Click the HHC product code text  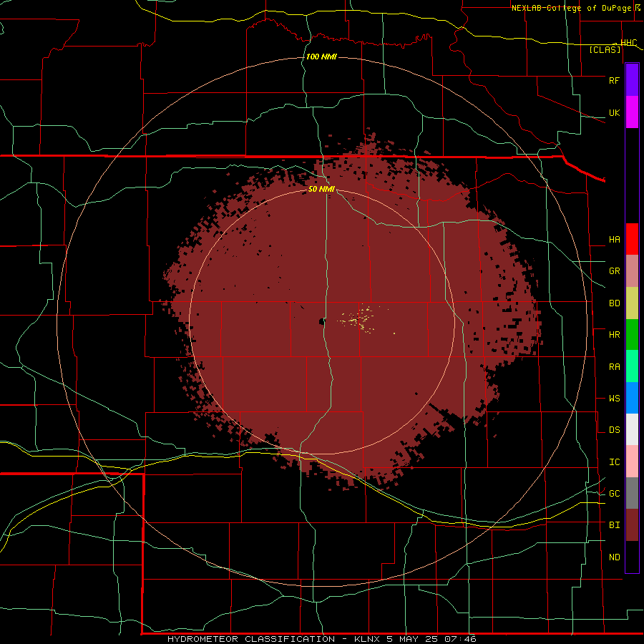click(x=628, y=43)
